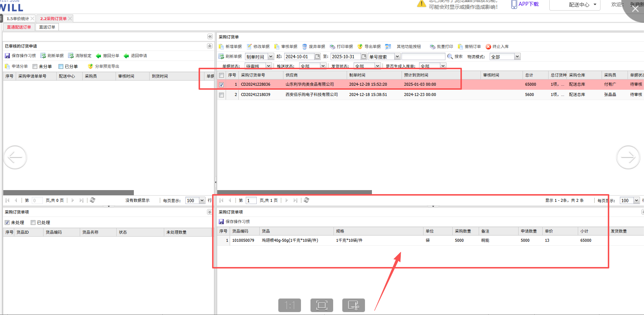
Task: Click the 打印单据 print icon
Action: 332,47
